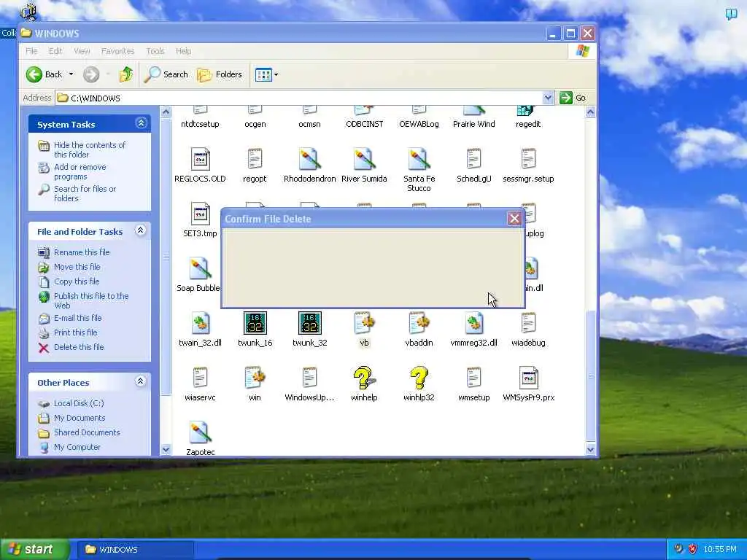Select the River Sumida bitmap icon
Image resolution: width=747 pixels, height=560 pixels.
click(x=365, y=159)
